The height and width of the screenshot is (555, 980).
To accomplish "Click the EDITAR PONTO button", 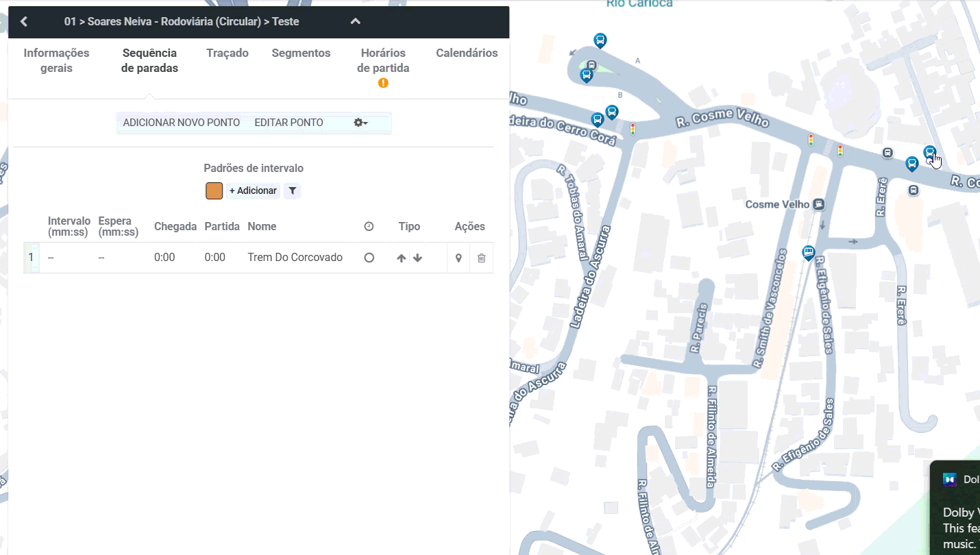I will point(289,123).
